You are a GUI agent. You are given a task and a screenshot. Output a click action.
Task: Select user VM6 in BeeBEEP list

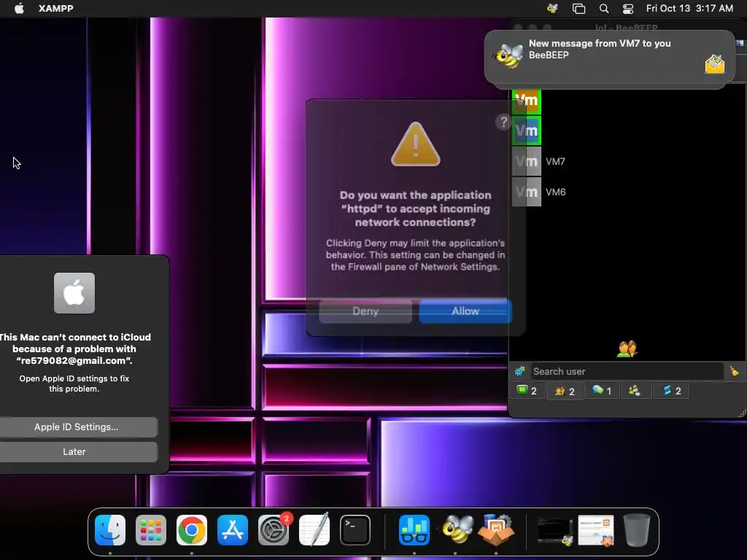point(555,192)
